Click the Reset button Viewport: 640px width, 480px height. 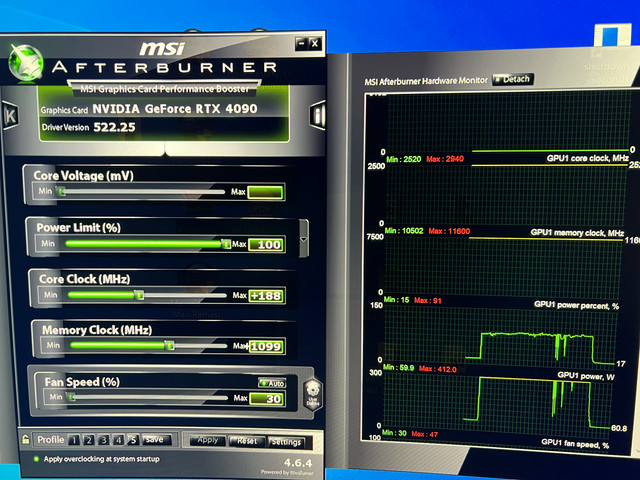point(247,441)
